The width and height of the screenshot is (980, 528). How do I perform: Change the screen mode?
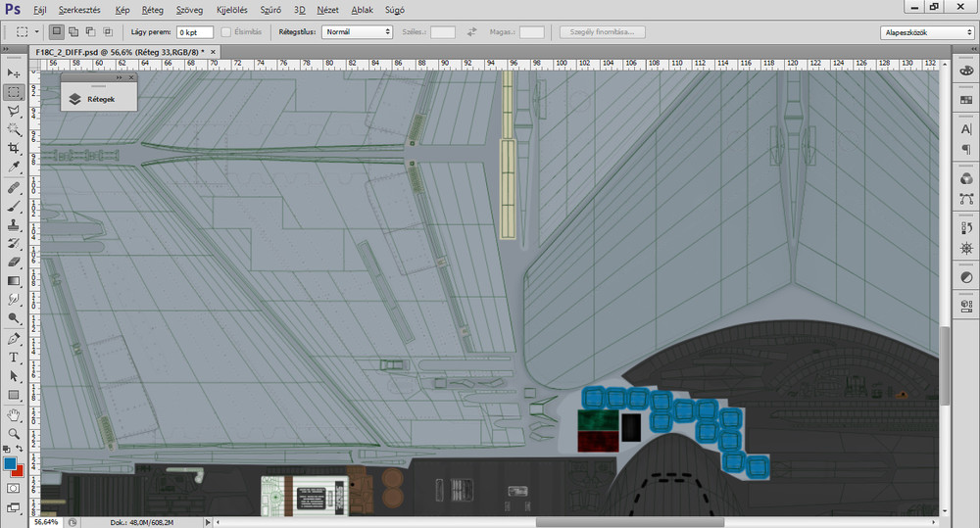14,507
